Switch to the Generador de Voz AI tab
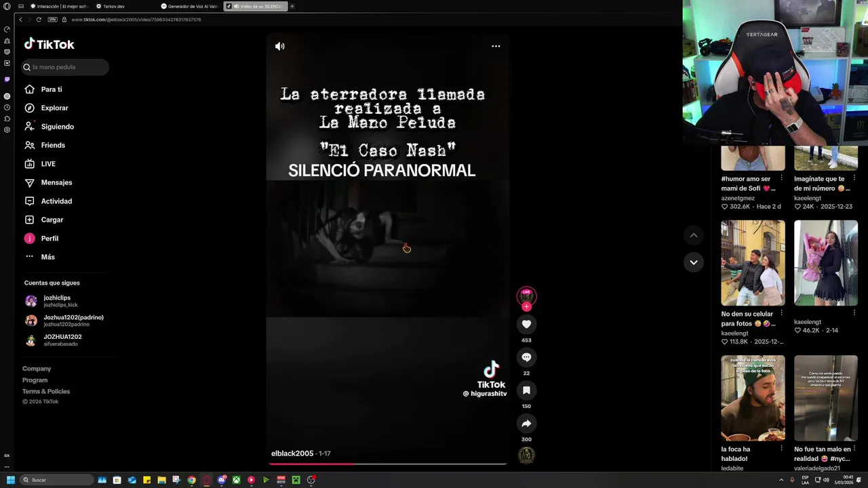 [x=190, y=6]
